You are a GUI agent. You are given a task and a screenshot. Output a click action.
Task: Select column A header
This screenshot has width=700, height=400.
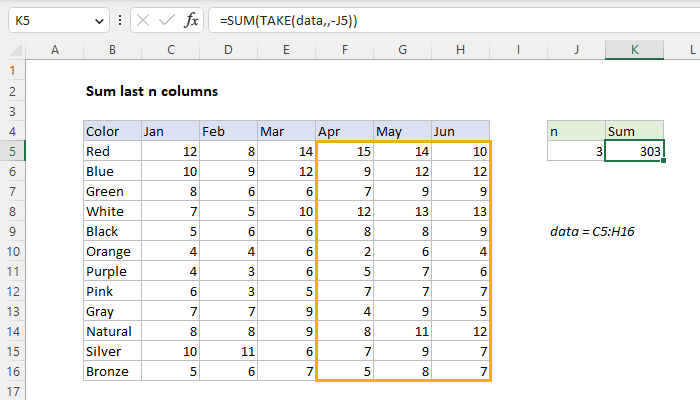point(54,50)
